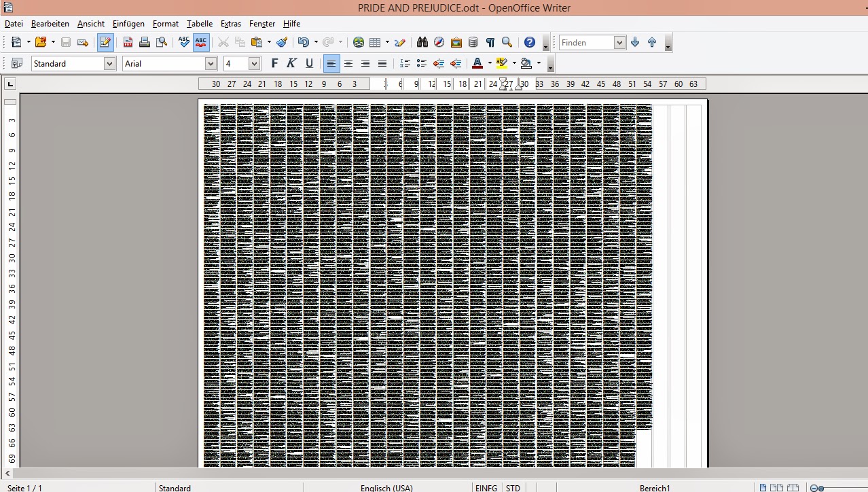Click the Zoom magnifier icon
Image resolution: width=868 pixels, height=492 pixels.
pos(507,42)
